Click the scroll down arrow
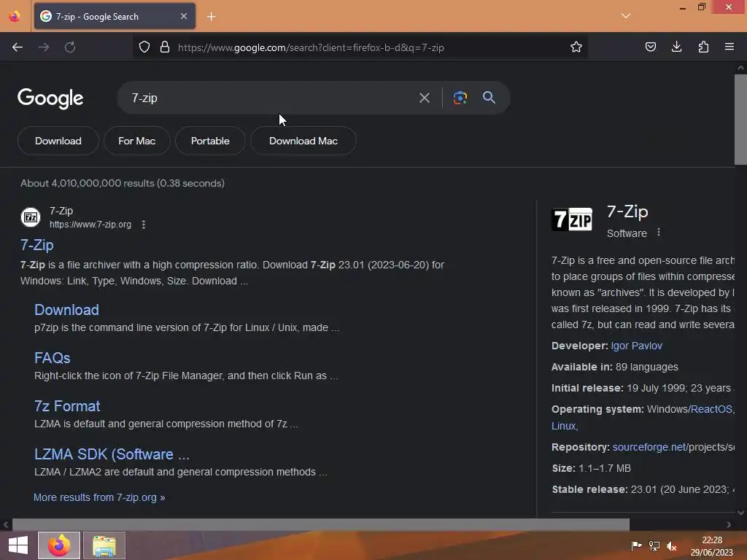 (x=740, y=513)
